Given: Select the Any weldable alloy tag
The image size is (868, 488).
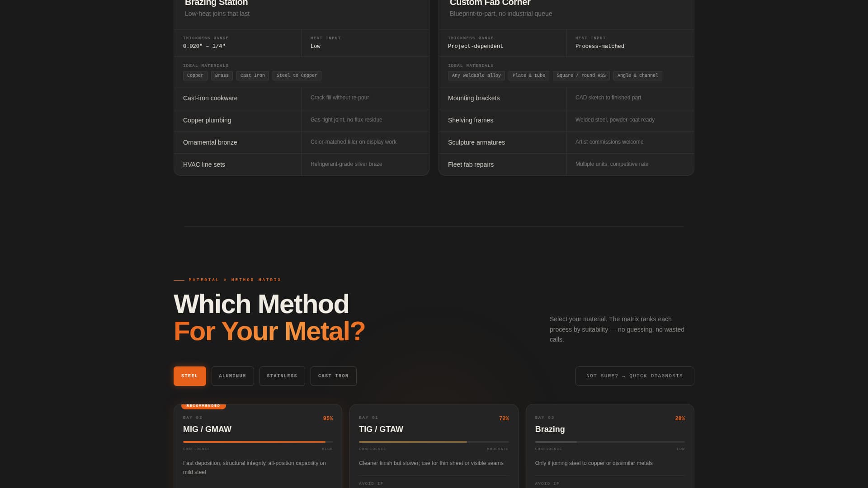Looking at the screenshot, I should [476, 75].
